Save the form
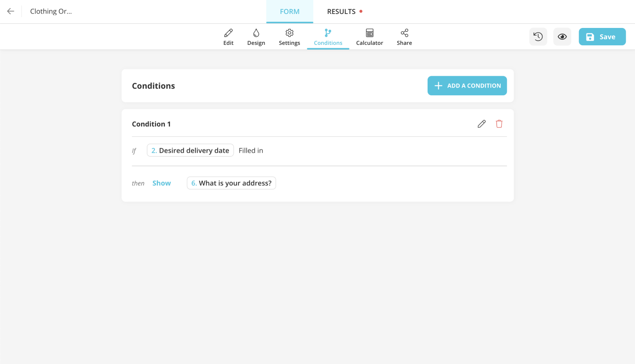This screenshot has width=635, height=364. (602, 36)
